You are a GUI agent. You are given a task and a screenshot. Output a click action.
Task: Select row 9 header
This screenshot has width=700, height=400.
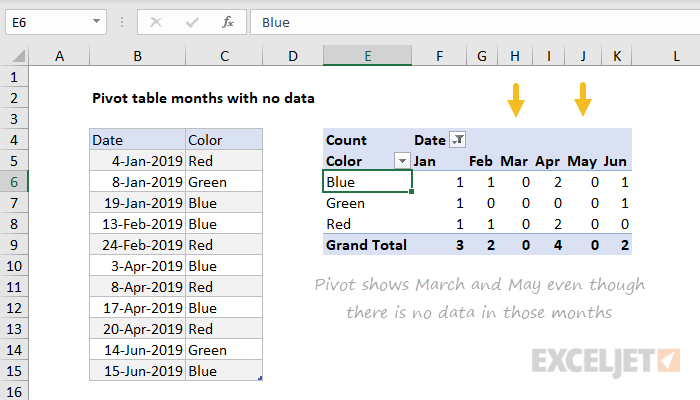(14, 245)
